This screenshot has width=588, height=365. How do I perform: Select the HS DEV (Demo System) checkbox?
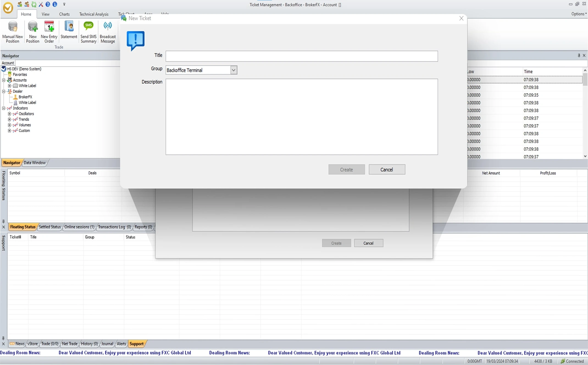(4, 69)
